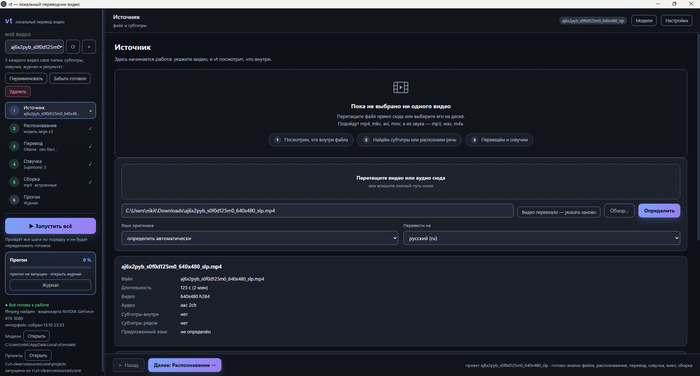Image resolution: width=700 pixels, height=376 pixels.
Task: Click the 'Всё готово к работе' status
Action: pos(27,305)
